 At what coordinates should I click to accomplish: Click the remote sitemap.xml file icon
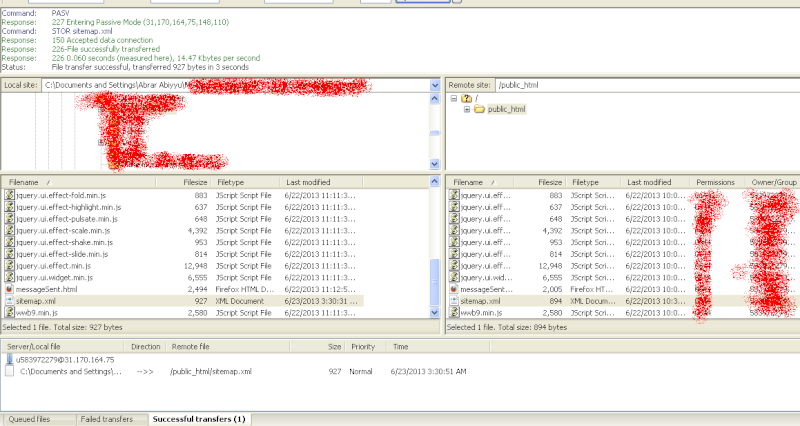pos(454,301)
